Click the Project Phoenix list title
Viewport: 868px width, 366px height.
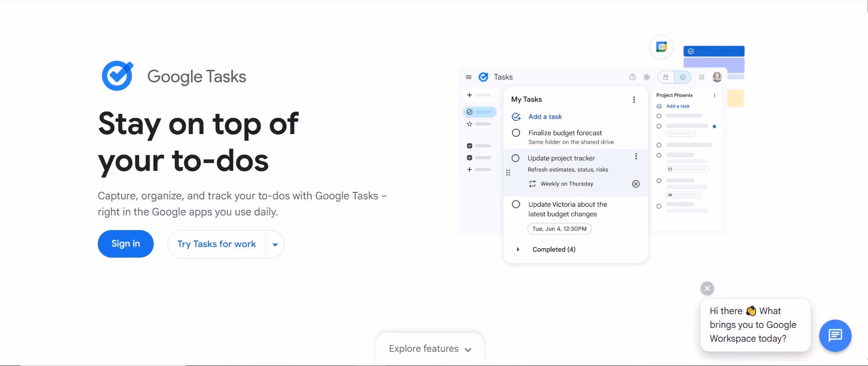(674, 95)
